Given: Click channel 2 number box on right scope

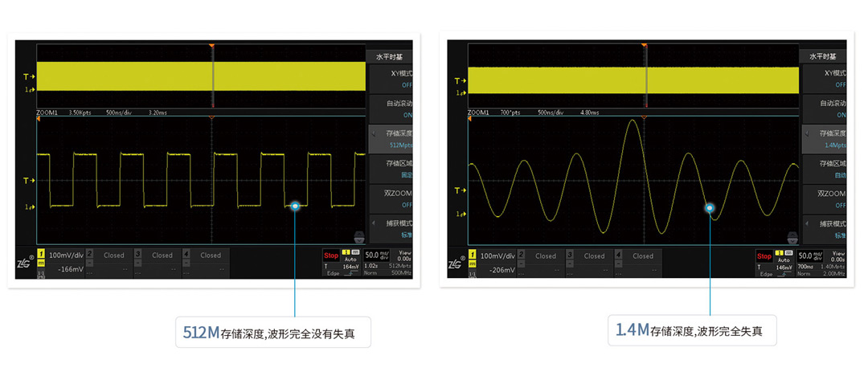Looking at the screenshot, I should pyautogui.click(x=521, y=255).
